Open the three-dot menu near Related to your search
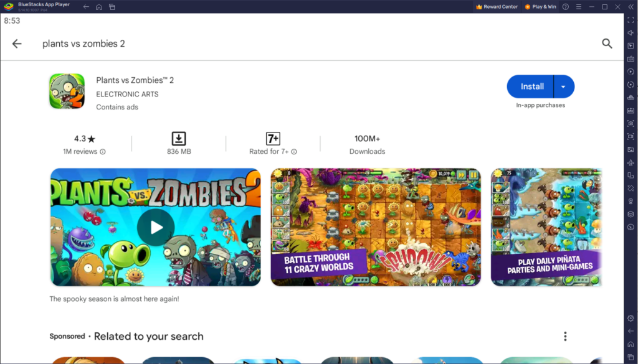This screenshot has height=364, width=638. (x=565, y=336)
